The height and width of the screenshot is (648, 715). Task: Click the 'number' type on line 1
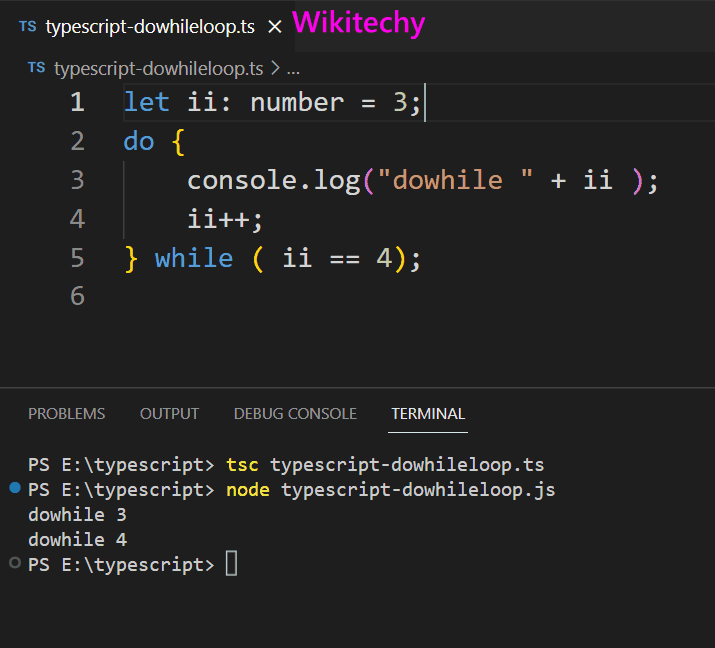click(297, 102)
